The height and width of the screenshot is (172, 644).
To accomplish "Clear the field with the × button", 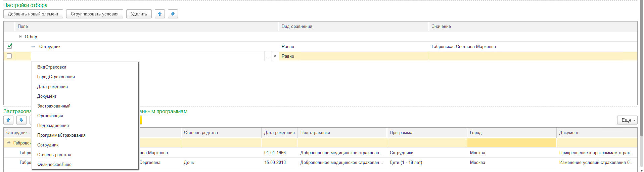I will tap(275, 56).
